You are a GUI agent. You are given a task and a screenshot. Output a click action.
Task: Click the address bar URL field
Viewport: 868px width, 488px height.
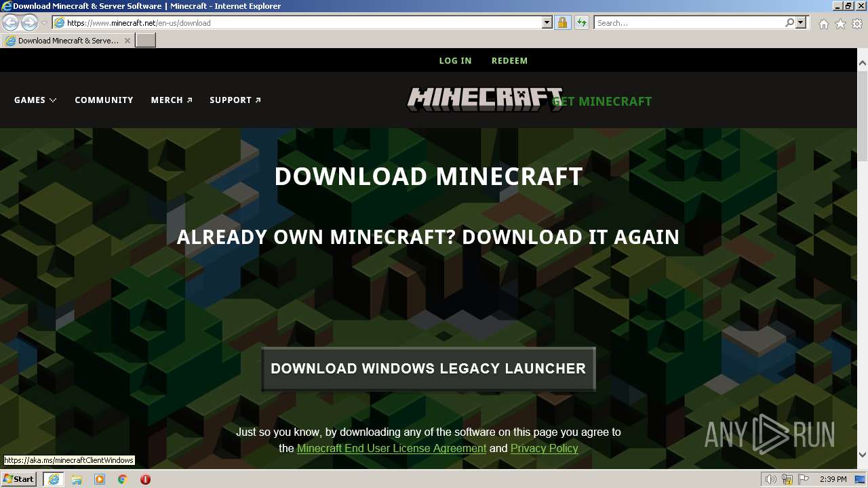coord(303,22)
